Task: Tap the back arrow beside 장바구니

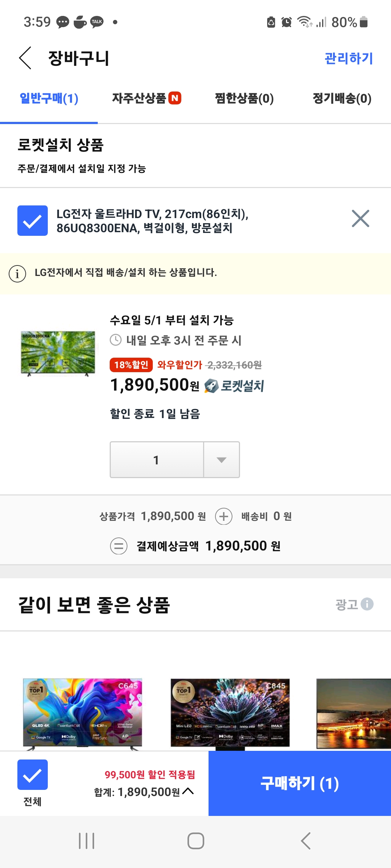Action: [x=25, y=58]
